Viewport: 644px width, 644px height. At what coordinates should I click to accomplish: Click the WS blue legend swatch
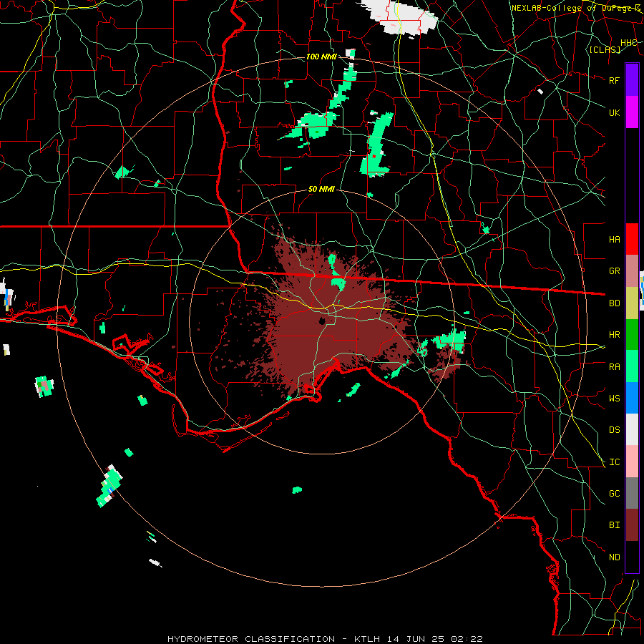click(632, 398)
